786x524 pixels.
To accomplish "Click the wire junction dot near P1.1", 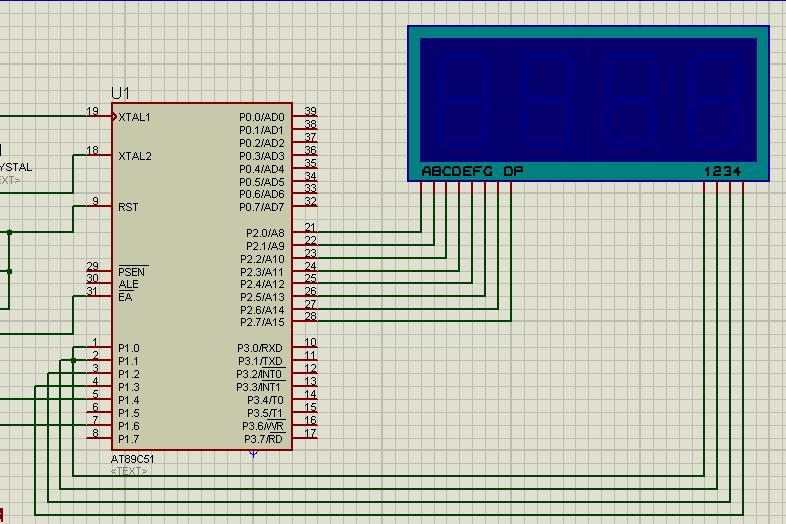I will click(73, 361).
